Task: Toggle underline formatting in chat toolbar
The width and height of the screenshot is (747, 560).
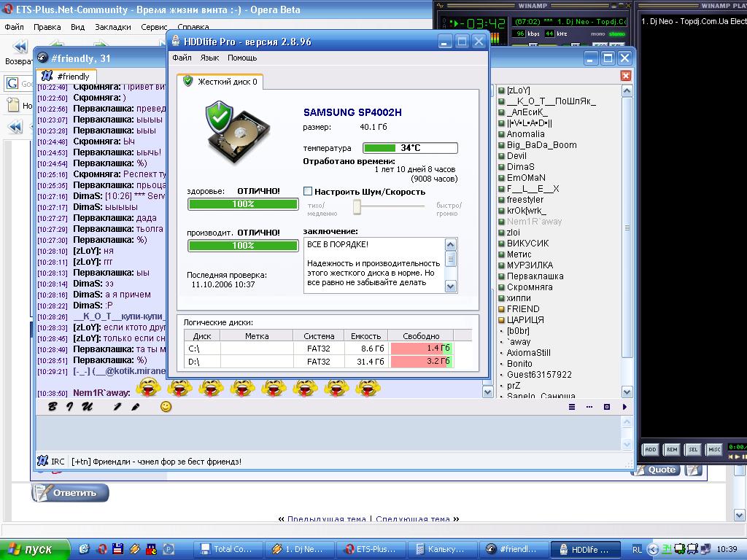Action: pos(88,407)
